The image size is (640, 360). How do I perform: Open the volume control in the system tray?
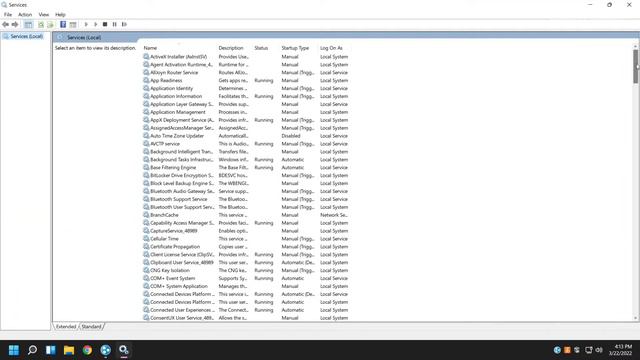[x=599, y=350]
